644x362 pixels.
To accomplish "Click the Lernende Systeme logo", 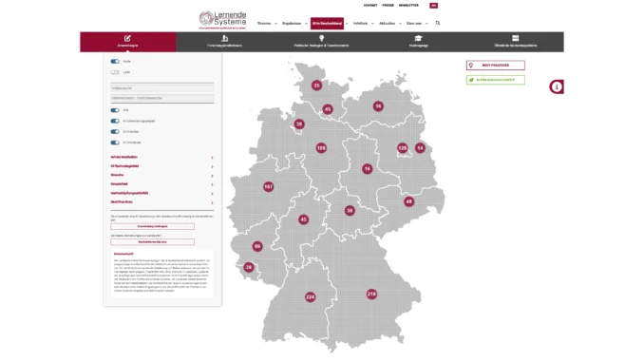I will pos(222,20).
